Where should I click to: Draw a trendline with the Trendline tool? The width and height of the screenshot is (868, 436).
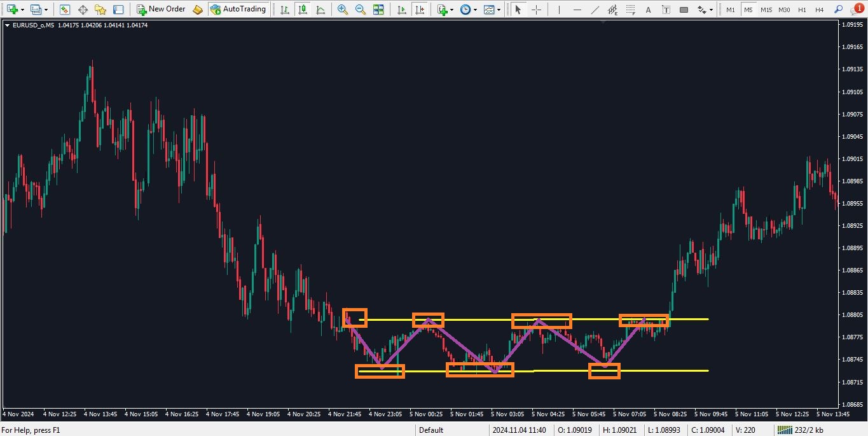click(595, 10)
